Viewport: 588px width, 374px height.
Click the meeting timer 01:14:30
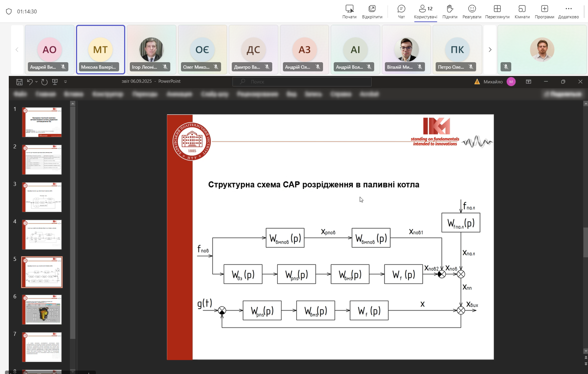point(27,11)
